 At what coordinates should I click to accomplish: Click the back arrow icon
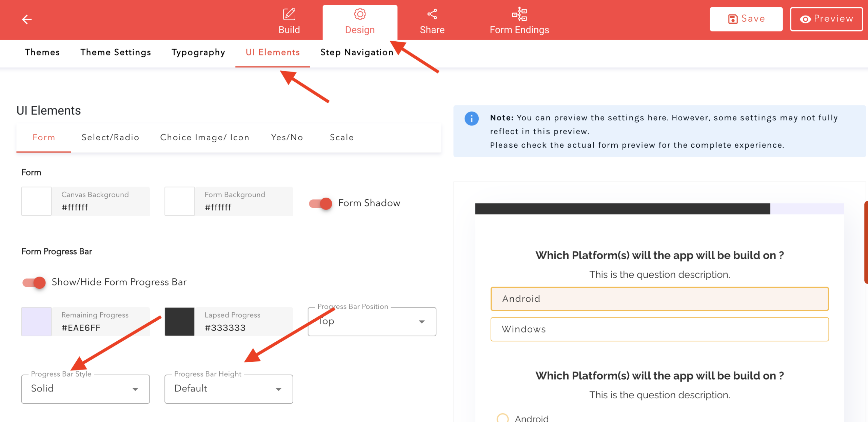(27, 19)
